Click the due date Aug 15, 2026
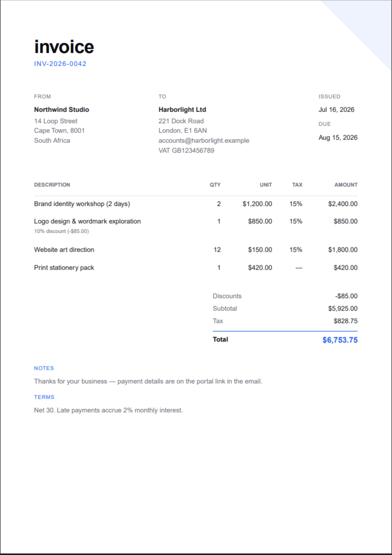392x555 pixels. [338, 138]
